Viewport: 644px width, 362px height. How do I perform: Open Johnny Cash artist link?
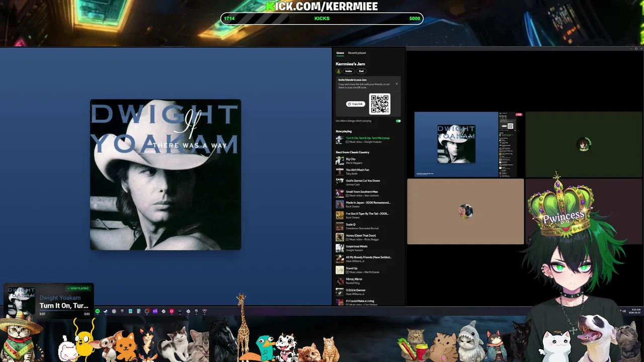click(353, 185)
